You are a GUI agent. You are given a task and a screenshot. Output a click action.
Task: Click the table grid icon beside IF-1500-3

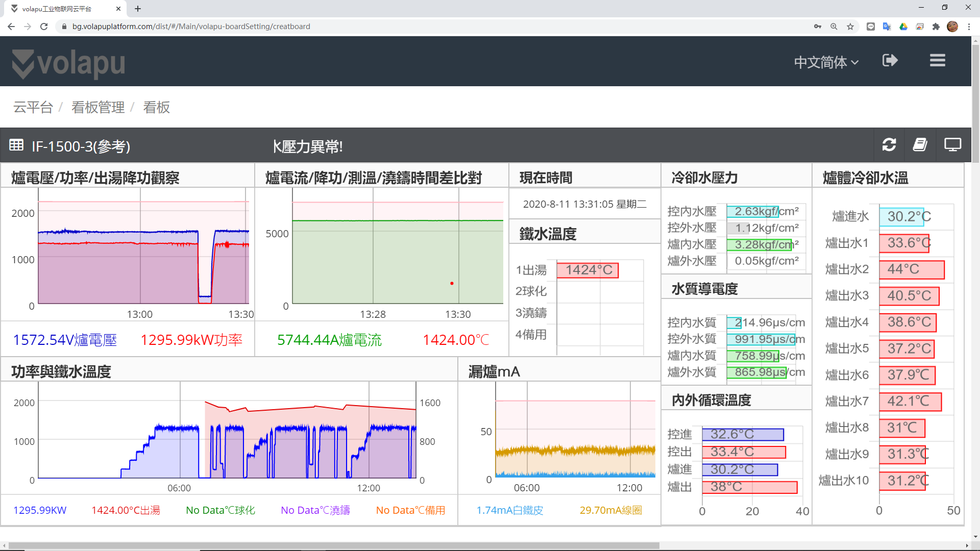click(16, 145)
